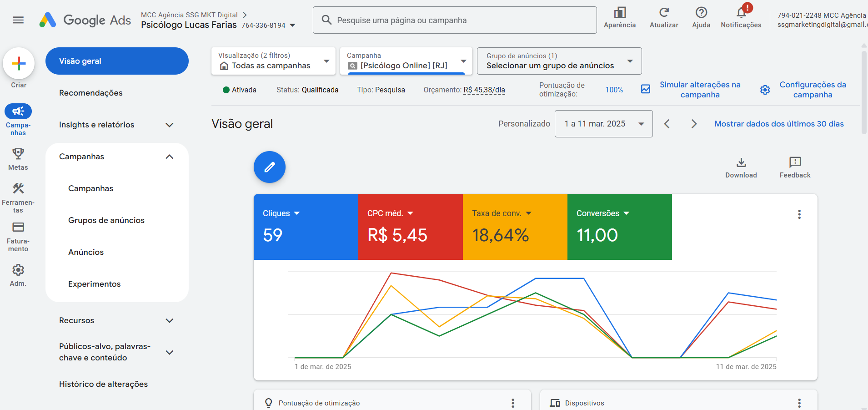Screen dimensions: 868x410
Task: Click the Simular alterações chart icon
Action: pos(646,89)
